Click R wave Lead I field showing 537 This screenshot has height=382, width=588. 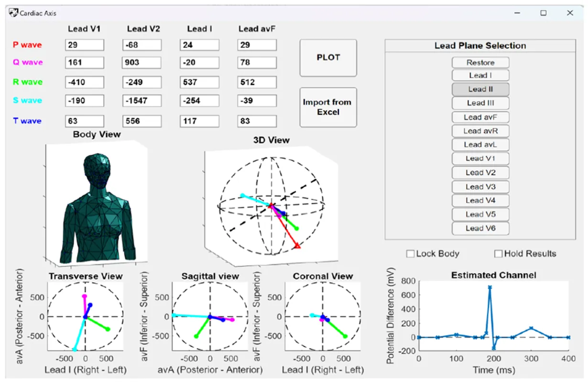click(199, 82)
